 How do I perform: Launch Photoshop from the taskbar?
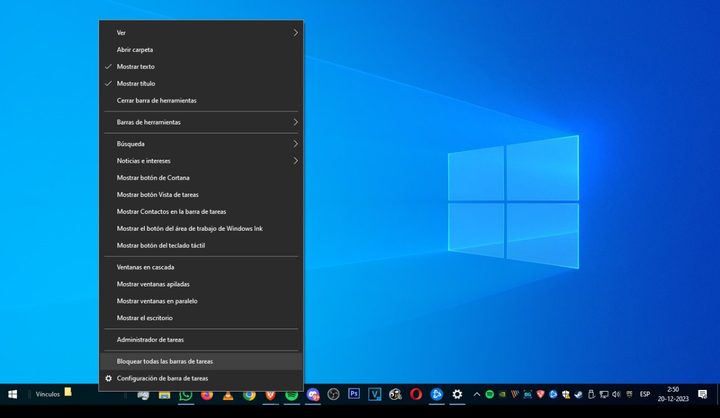click(354, 395)
